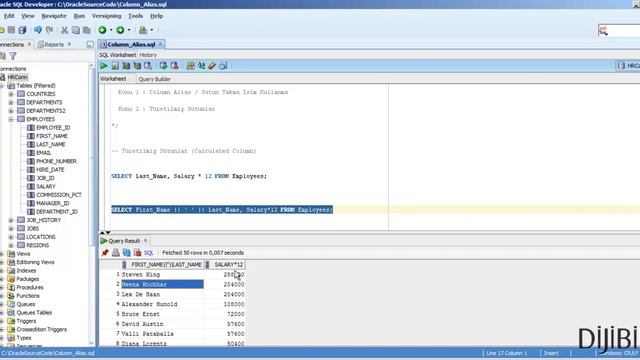Image resolution: width=640 pixels, height=360 pixels.
Task: Collapse the EMPLOYEES table node
Action: tap(11, 119)
